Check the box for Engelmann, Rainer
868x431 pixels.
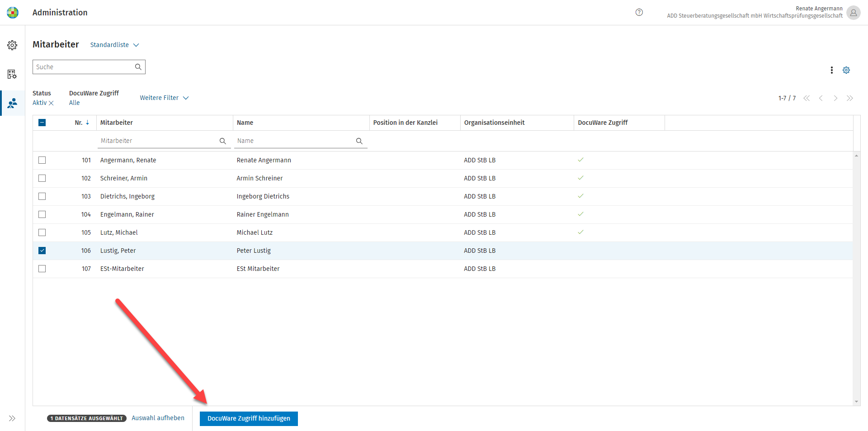click(x=42, y=214)
